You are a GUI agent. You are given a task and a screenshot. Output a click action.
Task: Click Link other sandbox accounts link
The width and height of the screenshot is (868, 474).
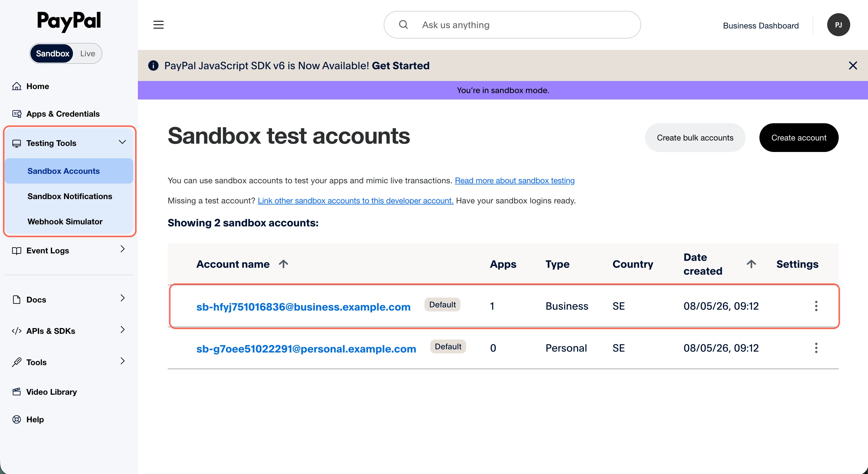pyautogui.click(x=356, y=201)
